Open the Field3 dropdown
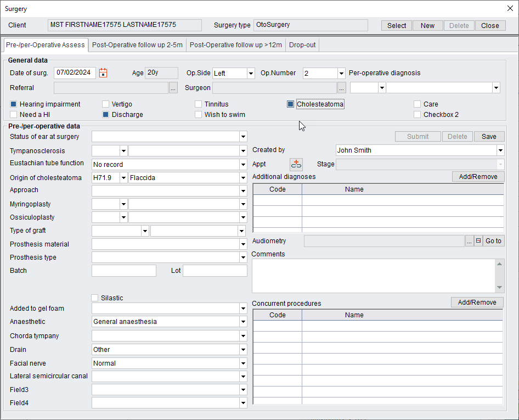 click(243, 389)
